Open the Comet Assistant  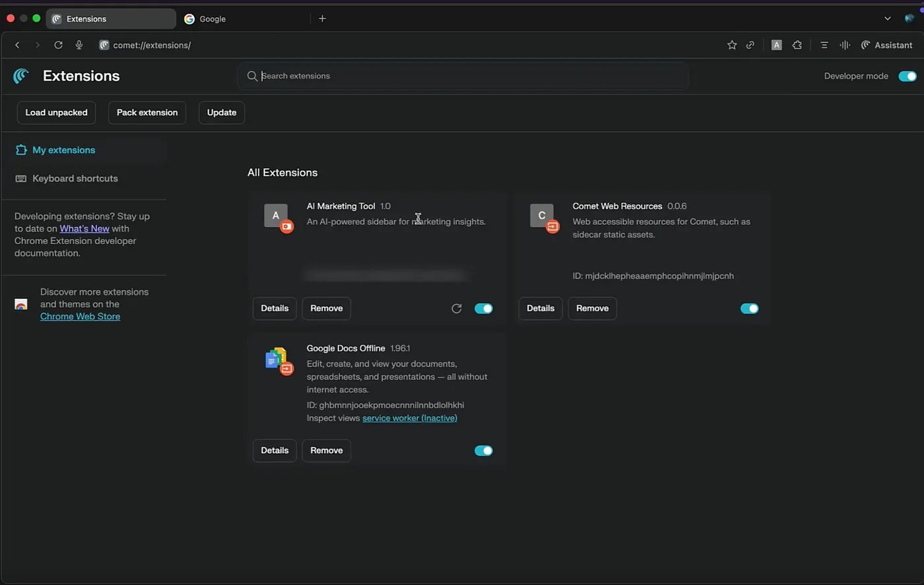tap(887, 45)
